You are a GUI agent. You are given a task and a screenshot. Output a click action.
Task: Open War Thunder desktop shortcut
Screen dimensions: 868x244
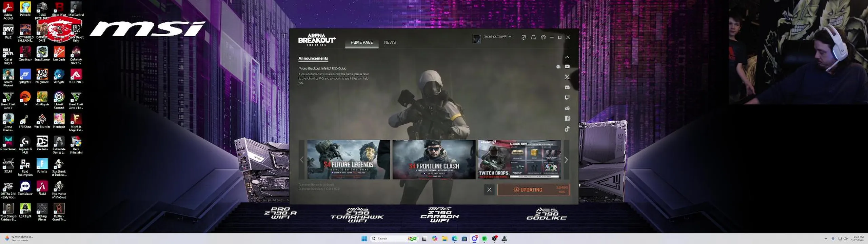[42, 121]
